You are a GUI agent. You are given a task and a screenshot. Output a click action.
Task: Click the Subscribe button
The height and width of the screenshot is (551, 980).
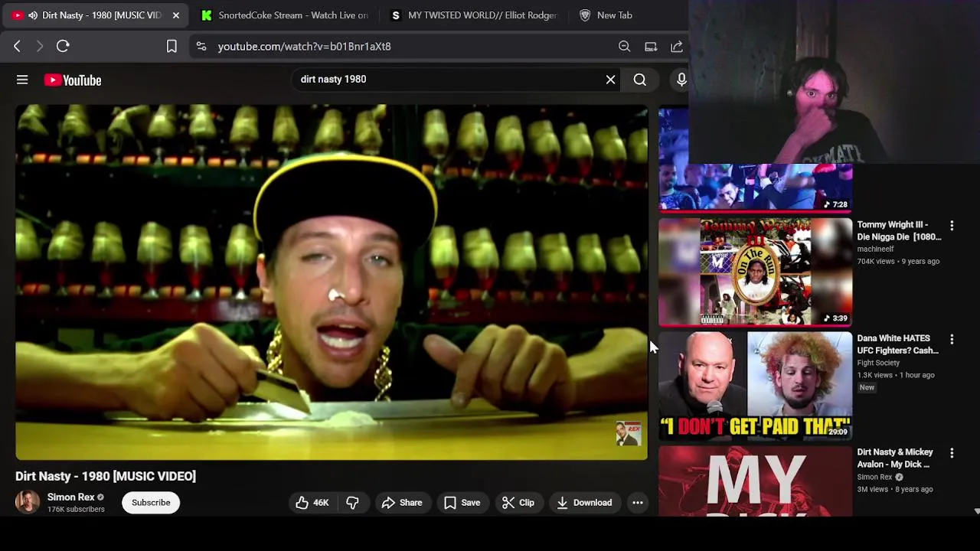(x=151, y=503)
